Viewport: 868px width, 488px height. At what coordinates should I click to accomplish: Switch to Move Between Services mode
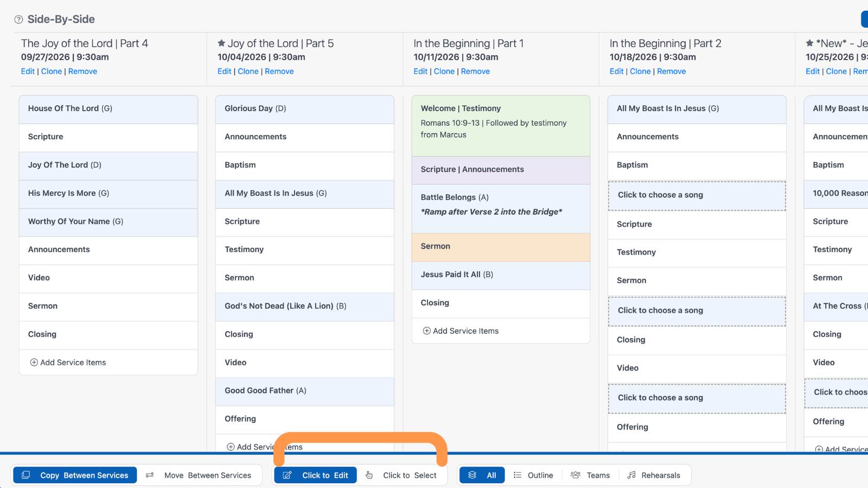tap(199, 475)
